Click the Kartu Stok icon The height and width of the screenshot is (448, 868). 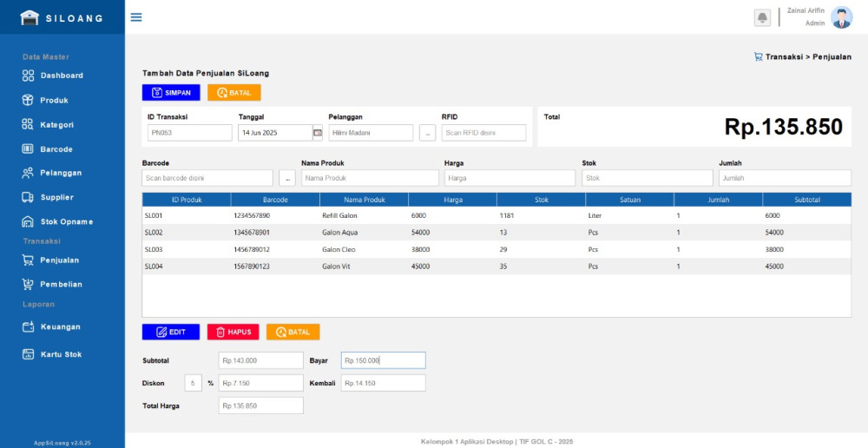click(x=28, y=354)
